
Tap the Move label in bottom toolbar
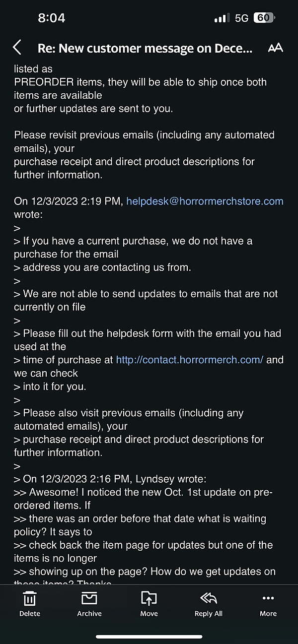pos(149,614)
